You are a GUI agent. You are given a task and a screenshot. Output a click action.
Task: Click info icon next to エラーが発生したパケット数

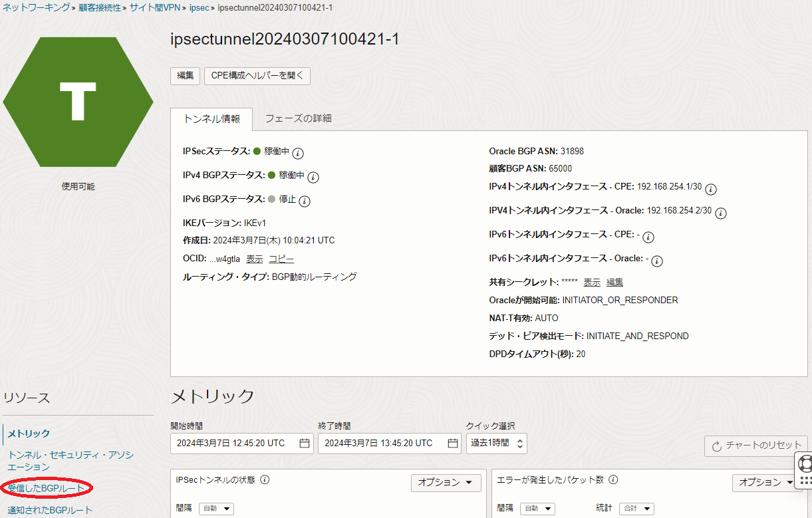click(x=613, y=479)
